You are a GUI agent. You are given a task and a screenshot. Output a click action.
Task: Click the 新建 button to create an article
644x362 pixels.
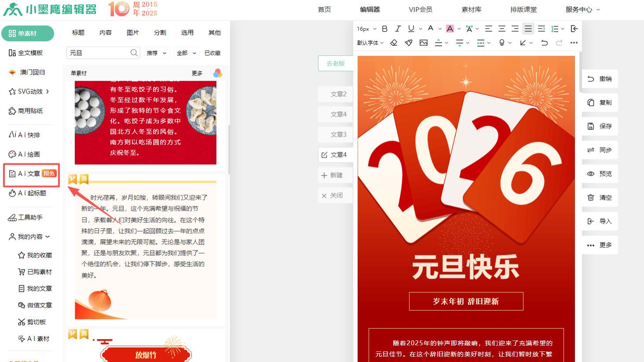coord(335,175)
